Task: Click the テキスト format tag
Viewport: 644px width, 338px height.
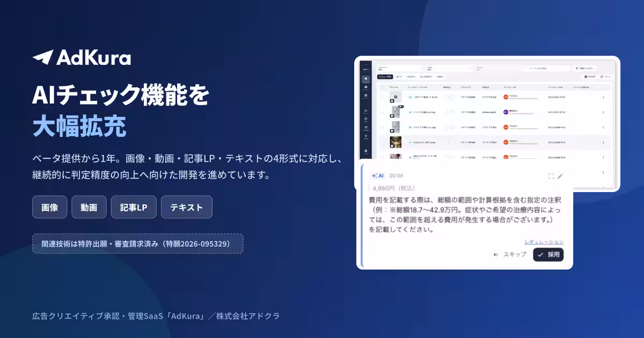Action: coord(187,207)
